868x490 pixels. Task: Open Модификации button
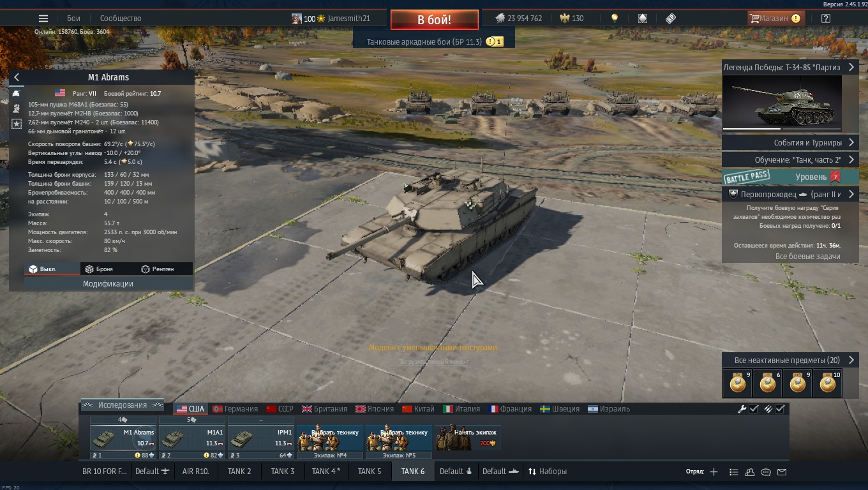(x=108, y=283)
